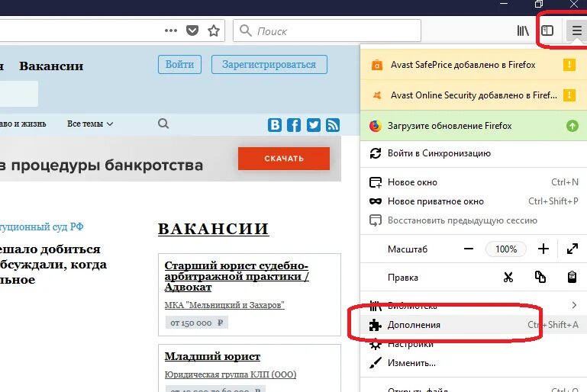Click the от 150 000 ₽ salary tag

pos(196,323)
